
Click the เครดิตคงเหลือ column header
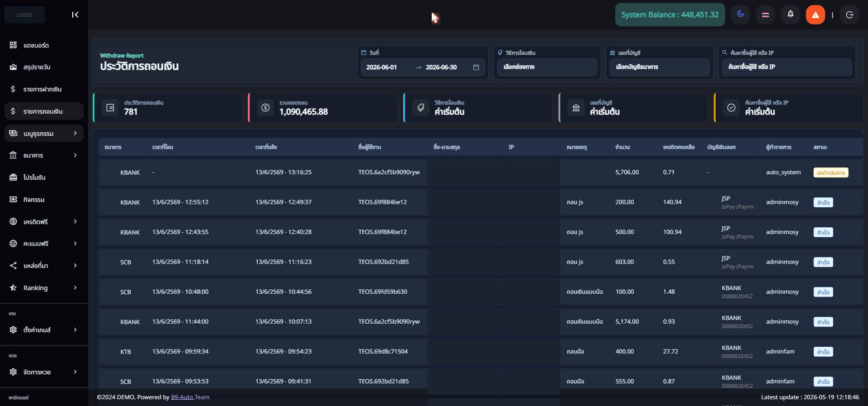[x=679, y=147]
